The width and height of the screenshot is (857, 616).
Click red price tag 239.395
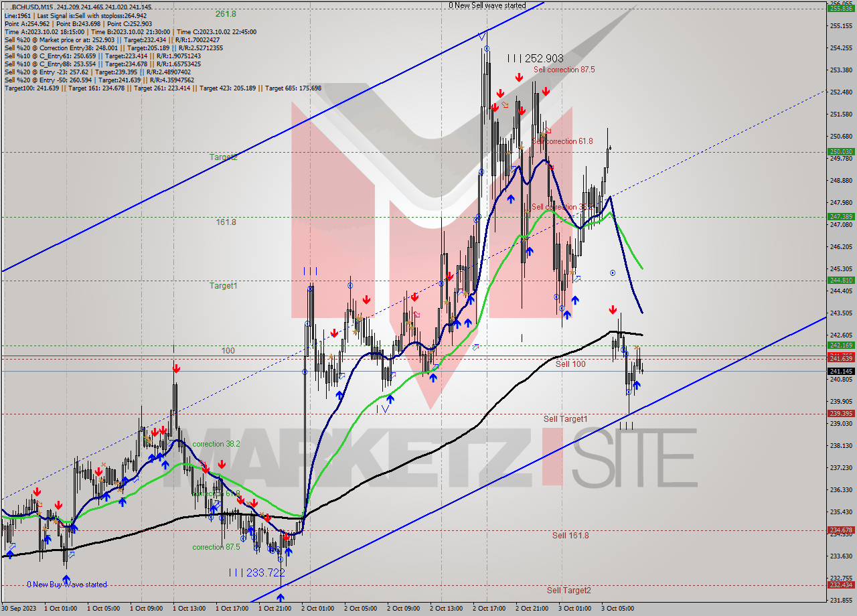click(841, 413)
